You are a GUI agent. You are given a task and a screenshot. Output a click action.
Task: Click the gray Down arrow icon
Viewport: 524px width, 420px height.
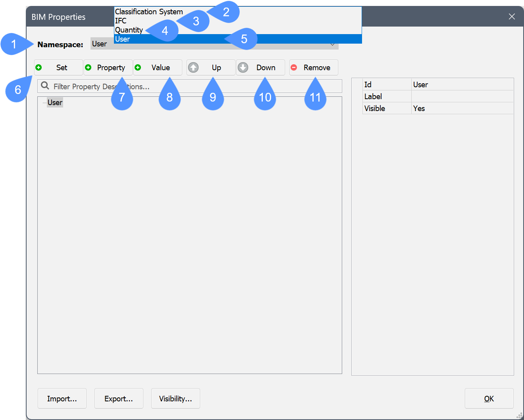[x=243, y=67]
